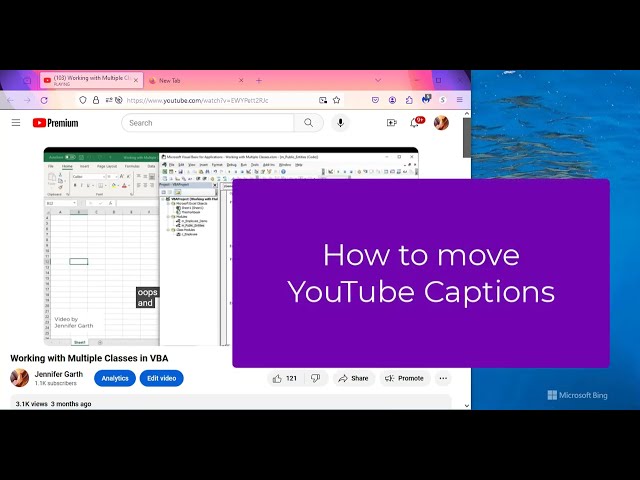Open the Jennifer Garth channel name link
The width and height of the screenshot is (640, 480).
pos(59,374)
